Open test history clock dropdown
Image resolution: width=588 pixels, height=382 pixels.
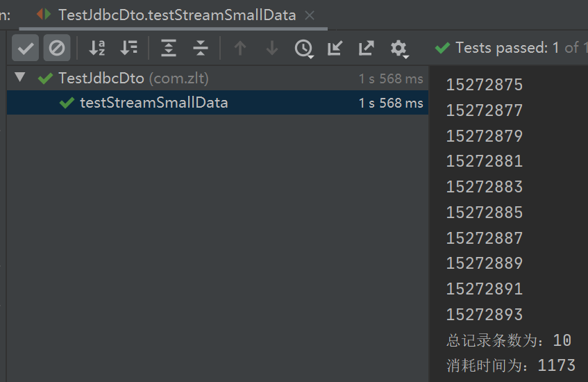pos(304,49)
